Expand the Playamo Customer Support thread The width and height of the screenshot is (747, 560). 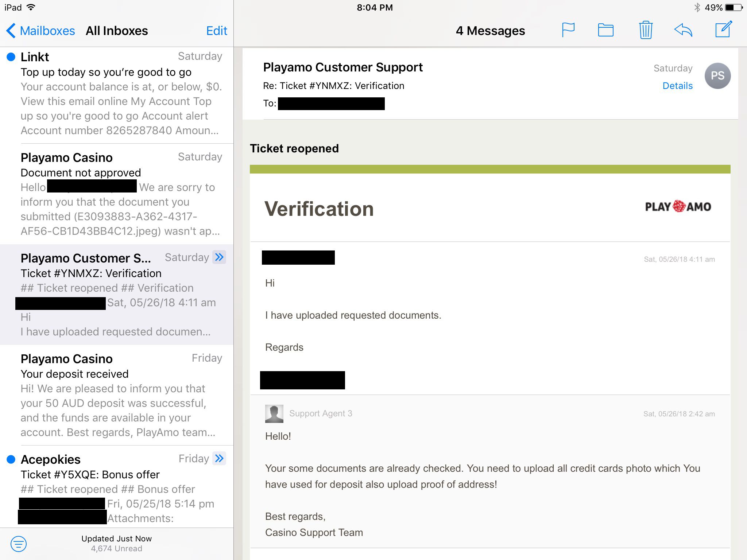[x=219, y=257]
